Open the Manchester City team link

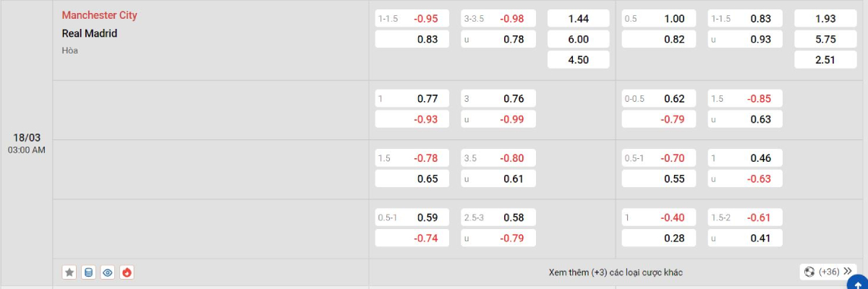99,15
